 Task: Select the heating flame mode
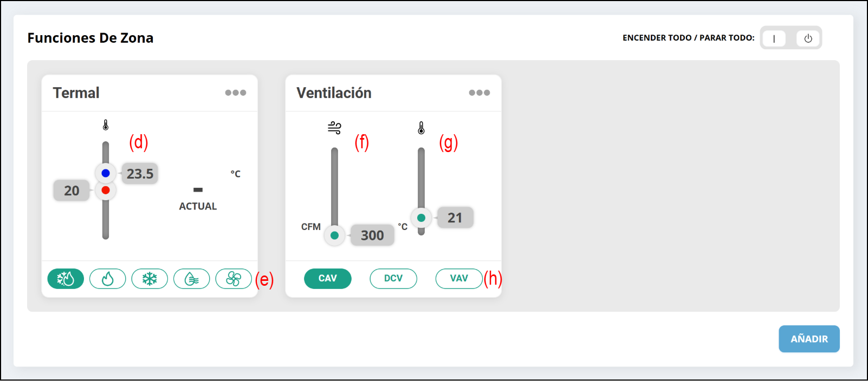[108, 279]
